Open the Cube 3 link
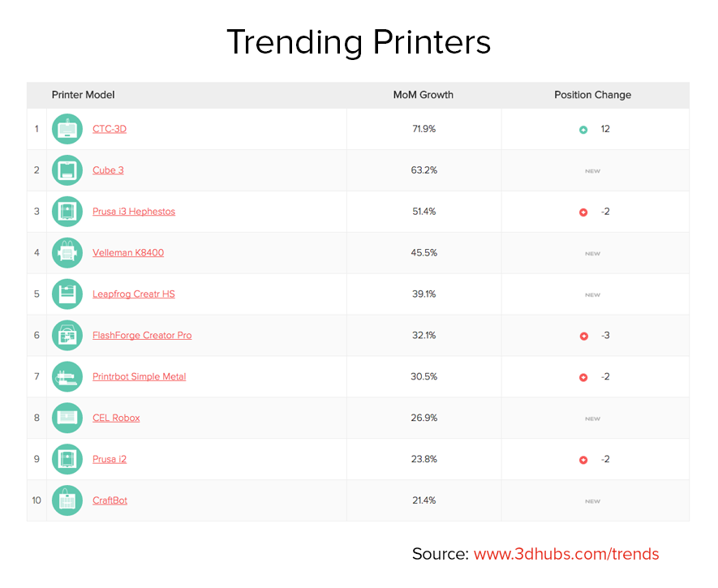718x588 pixels. pos(108,170)
